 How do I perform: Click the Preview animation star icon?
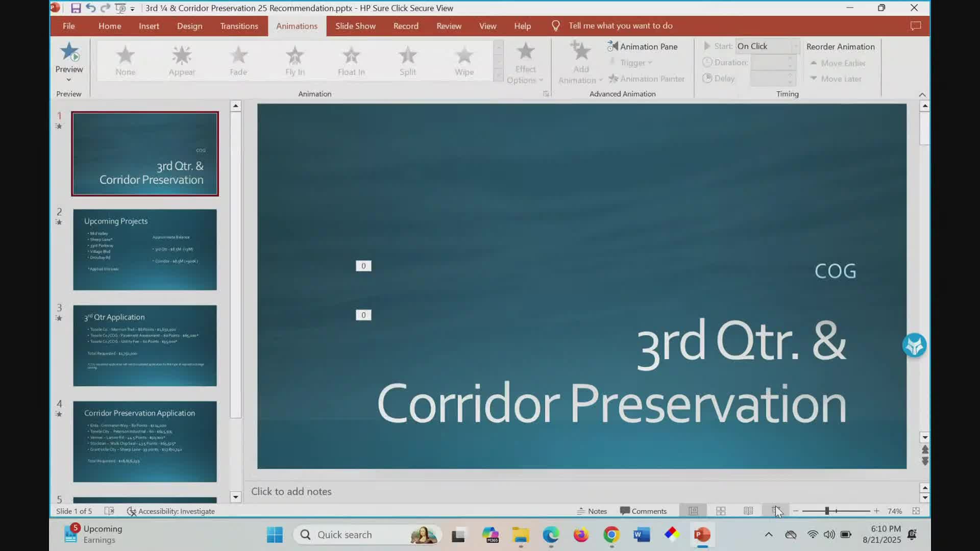coord(69,53)
